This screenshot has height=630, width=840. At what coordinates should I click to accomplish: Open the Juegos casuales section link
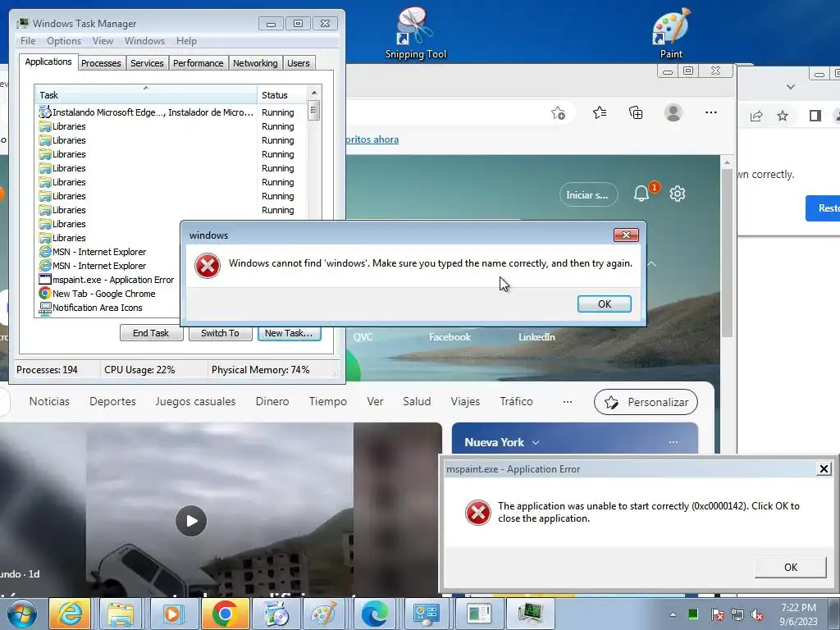[x=195, y=402]
